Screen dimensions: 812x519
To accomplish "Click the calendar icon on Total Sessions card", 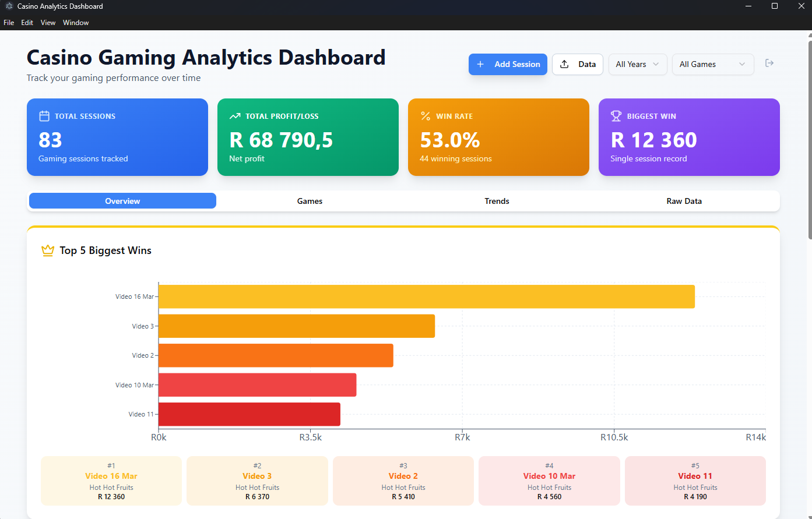I will click(x=44, y=116).
